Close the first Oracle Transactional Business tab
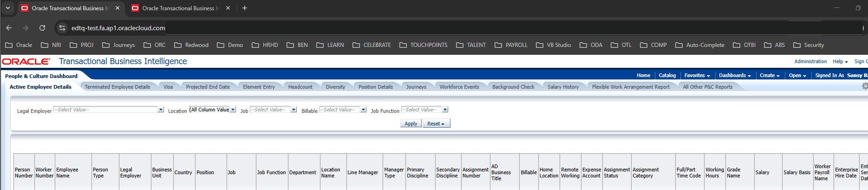 coord(117,8)
